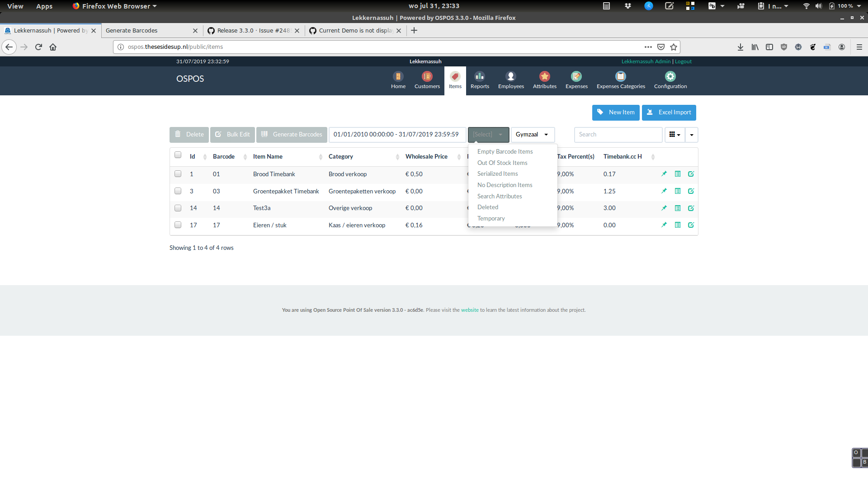The image size is (868, 488).
Task: Open the Gymzaal stock location dropdown
Action: 533,135
